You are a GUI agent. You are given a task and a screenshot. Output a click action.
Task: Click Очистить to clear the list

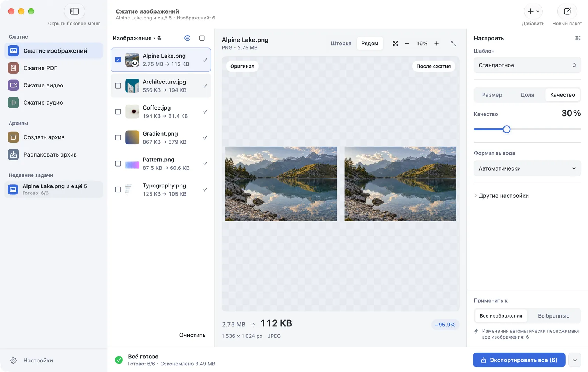192,335
